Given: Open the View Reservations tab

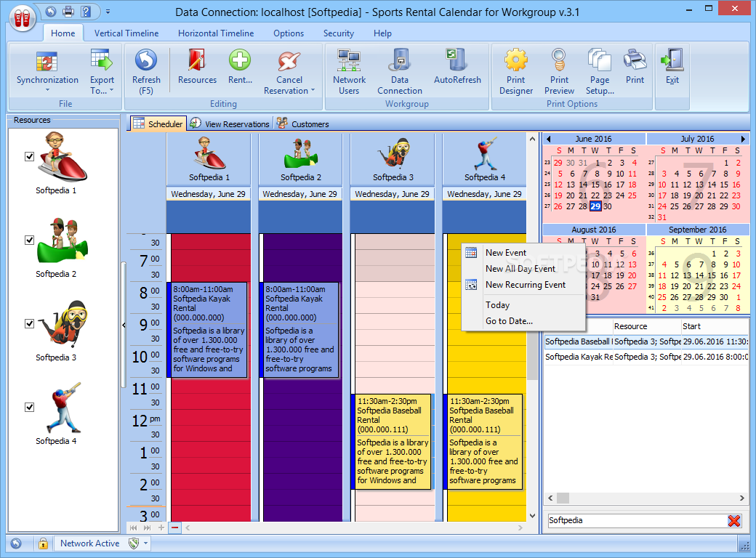Looking at the screenshot, I should (230, 124).
